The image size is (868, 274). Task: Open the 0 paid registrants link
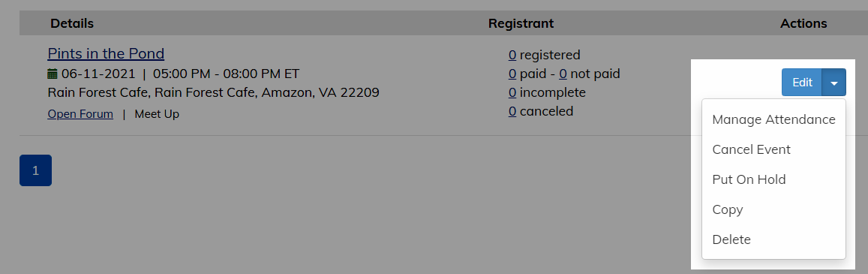pyautogui.click(x=512, y=74)
